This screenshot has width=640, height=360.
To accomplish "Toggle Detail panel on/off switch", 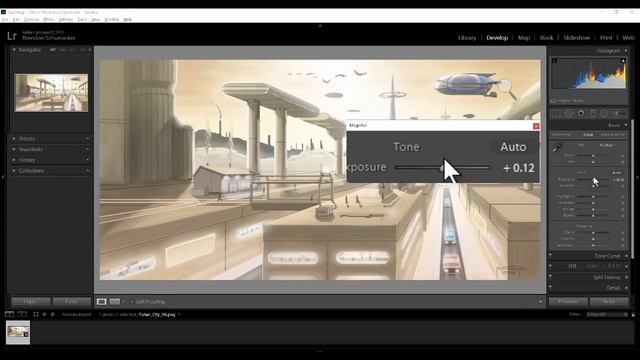I will click(550, 287).
